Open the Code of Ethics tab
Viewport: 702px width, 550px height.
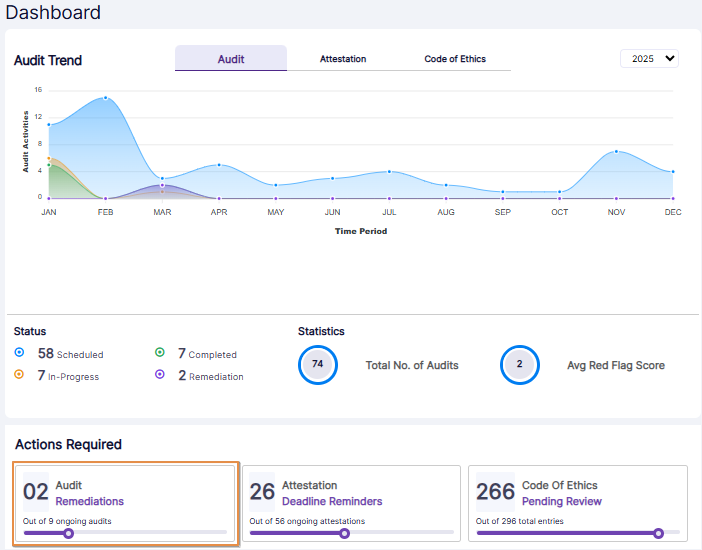455,59
